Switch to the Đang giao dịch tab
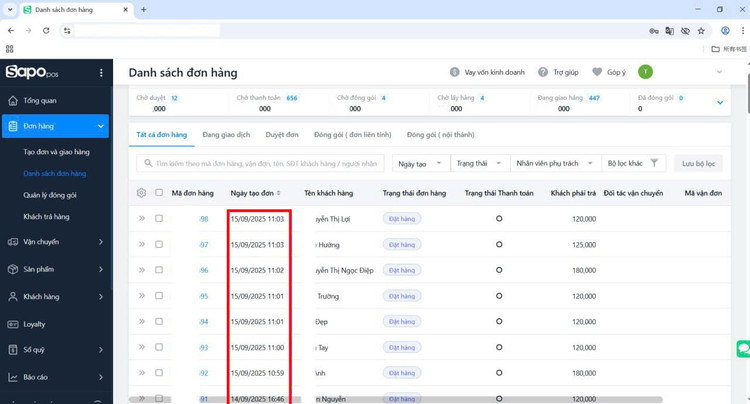 point(226,134)
